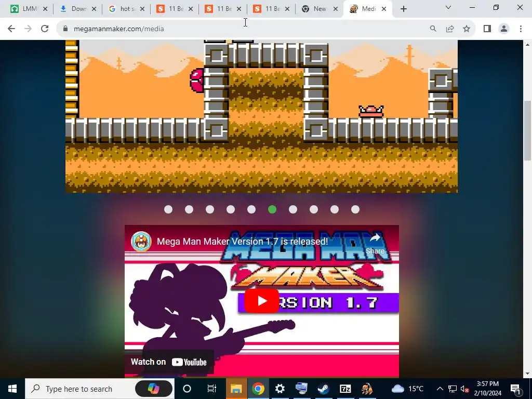The width and height of the screenshot is (532, 399).
Task: Click the video Share arrow
Action: click(x=375, y=243)
